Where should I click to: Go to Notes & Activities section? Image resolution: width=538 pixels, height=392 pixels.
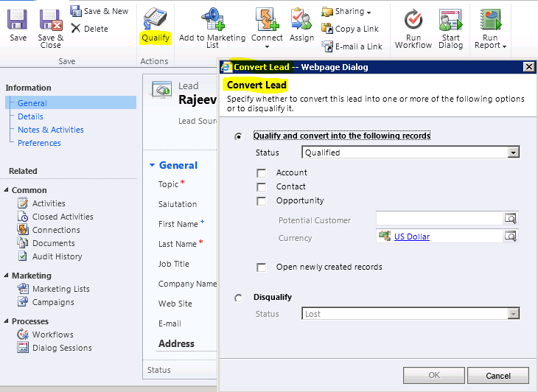(51, 130)
